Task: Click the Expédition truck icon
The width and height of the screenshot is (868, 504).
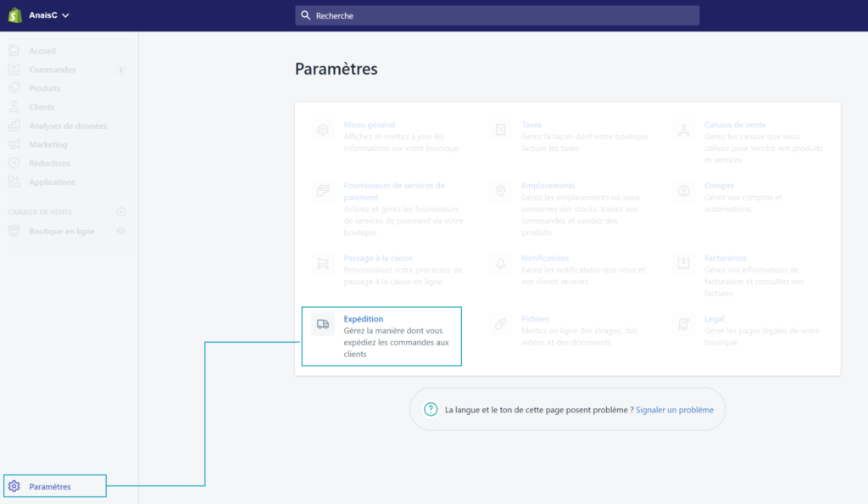Action: (323, 325)
